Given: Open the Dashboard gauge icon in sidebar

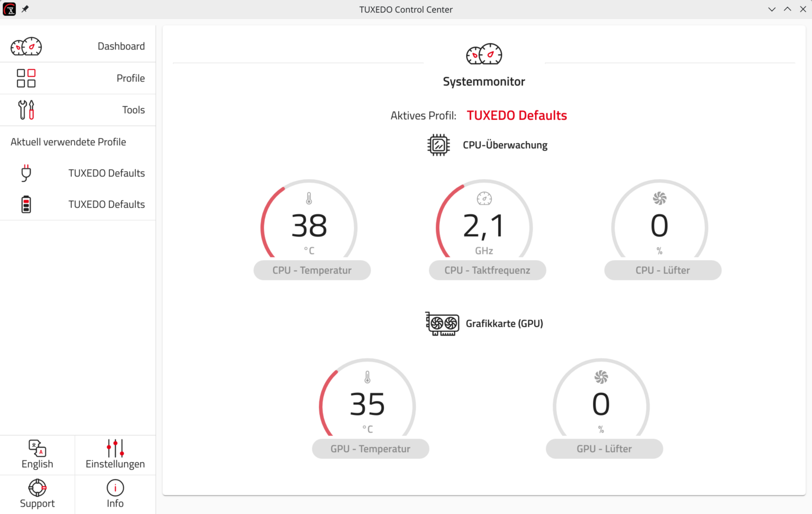Looking at the screenshot, I should [x=26, y=46].
